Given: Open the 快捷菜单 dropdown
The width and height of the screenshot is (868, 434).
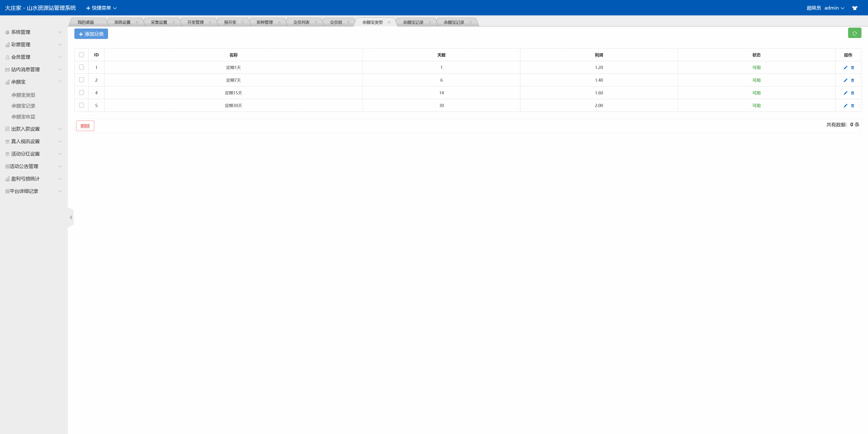Looking at the screenshot, I should coord(101,8).
